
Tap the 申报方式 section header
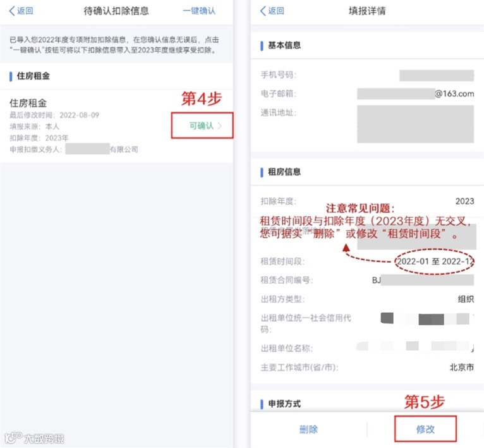pos(284,404)
